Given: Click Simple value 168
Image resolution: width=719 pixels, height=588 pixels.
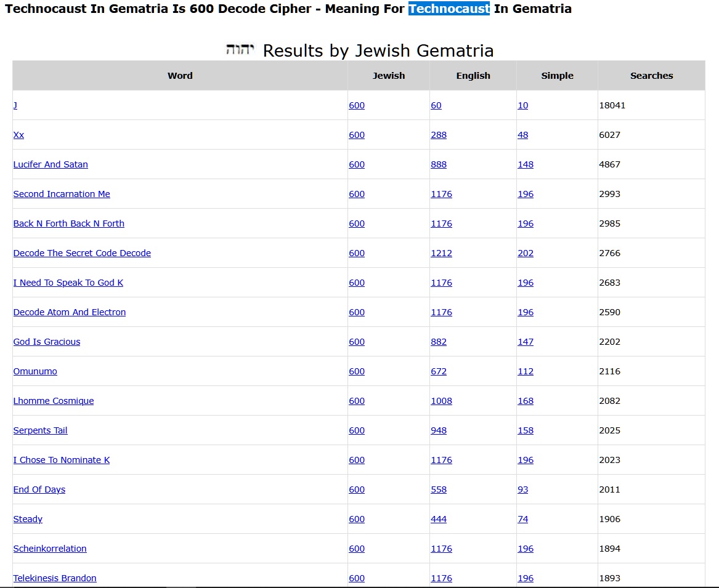Looking at the screenshot, I should (x=526, y=401).
